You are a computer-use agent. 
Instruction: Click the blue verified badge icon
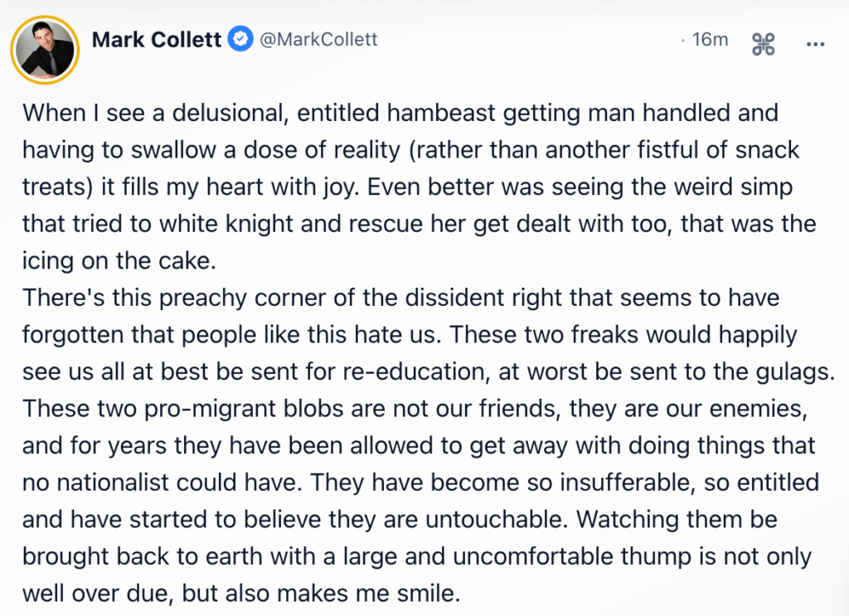coord(243,40)
